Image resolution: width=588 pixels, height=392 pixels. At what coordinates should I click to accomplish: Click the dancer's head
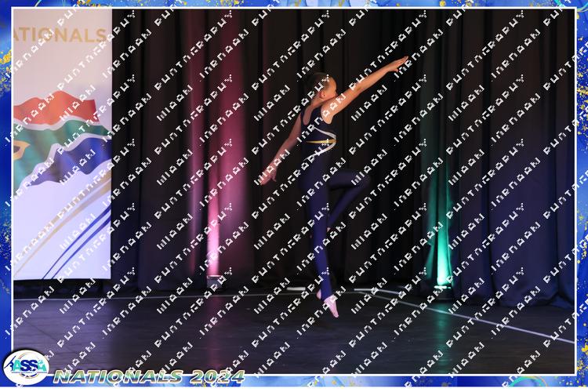(x=318, y=83)
